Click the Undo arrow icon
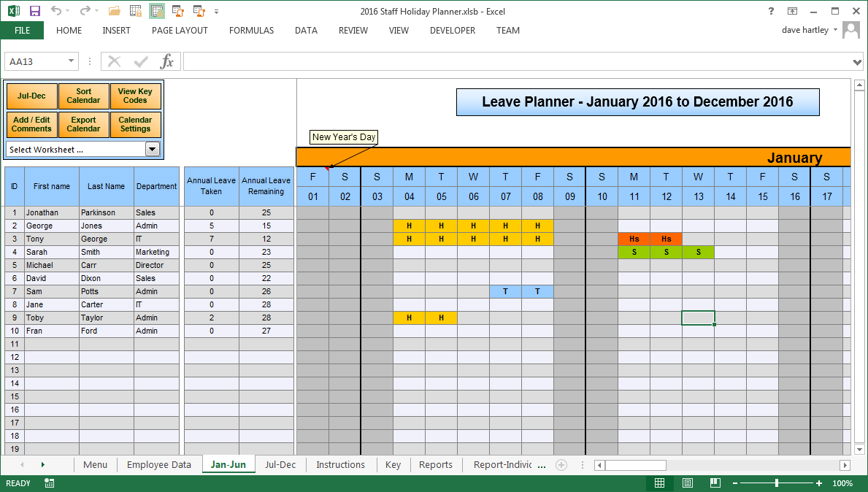 [57, 11]
